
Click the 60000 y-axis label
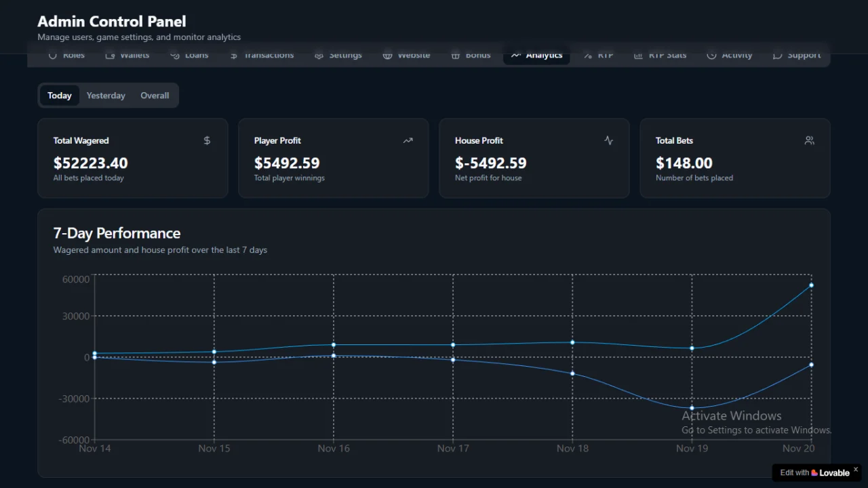[x=75, y=279]
